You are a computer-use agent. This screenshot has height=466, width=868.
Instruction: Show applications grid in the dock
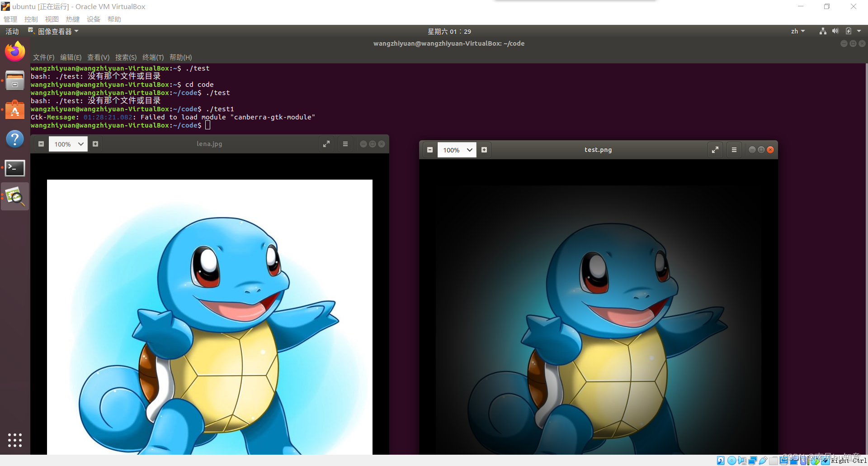[x=15, y=440]
